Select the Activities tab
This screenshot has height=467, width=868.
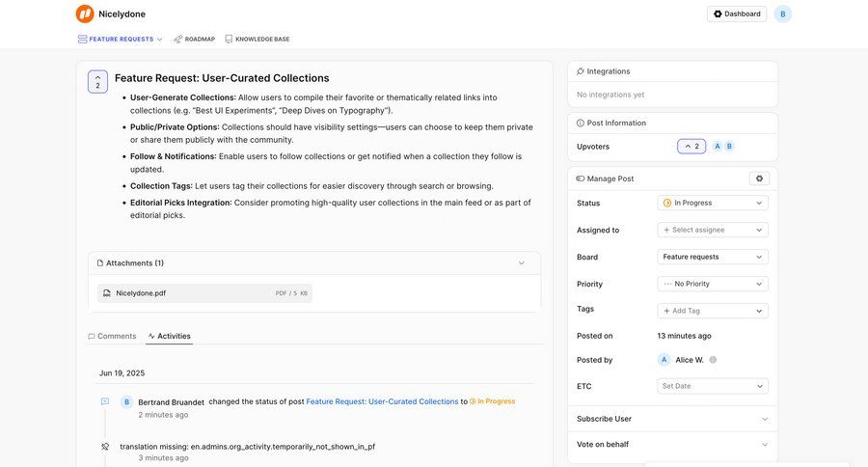169,337
